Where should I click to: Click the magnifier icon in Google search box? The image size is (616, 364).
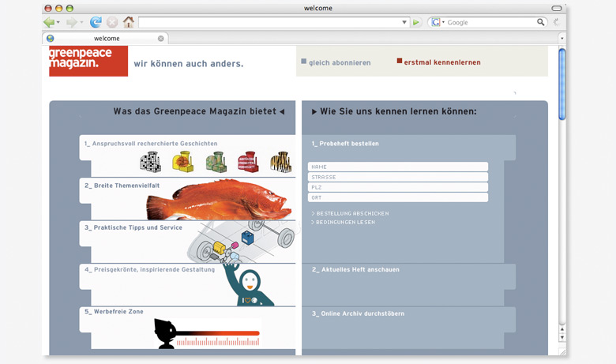pos(540,22)
